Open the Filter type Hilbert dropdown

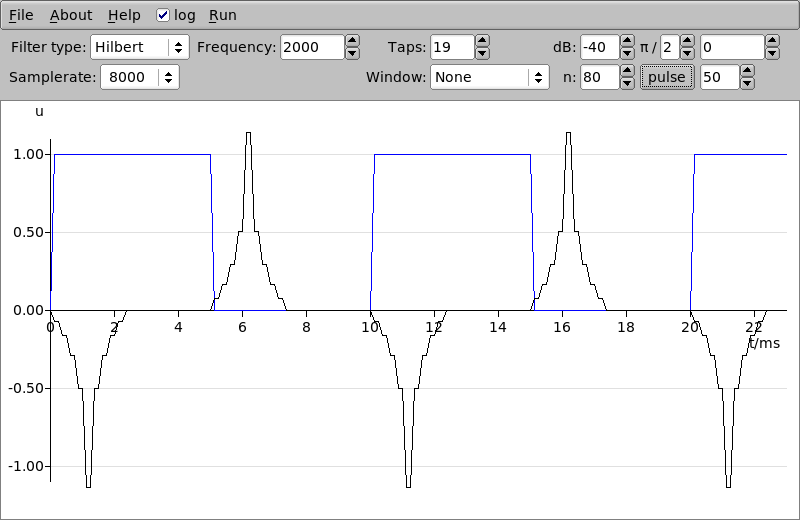140,47
